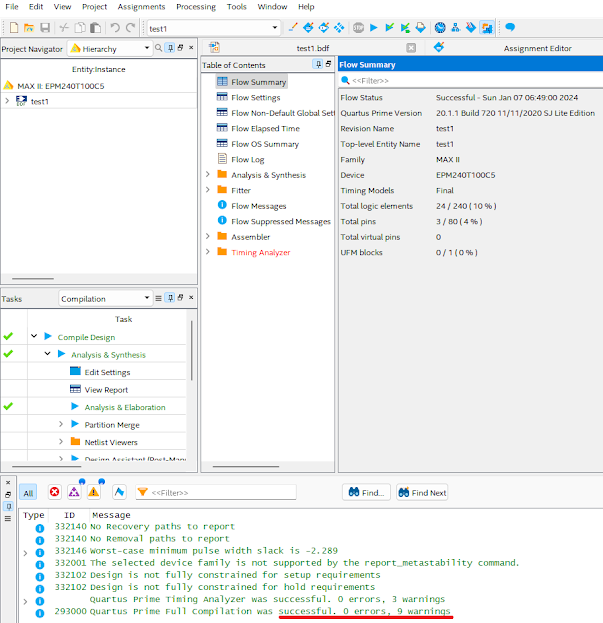603x623 pixels.
Task: Click the blue speech bubble help icon
Action: pos(510,27)
